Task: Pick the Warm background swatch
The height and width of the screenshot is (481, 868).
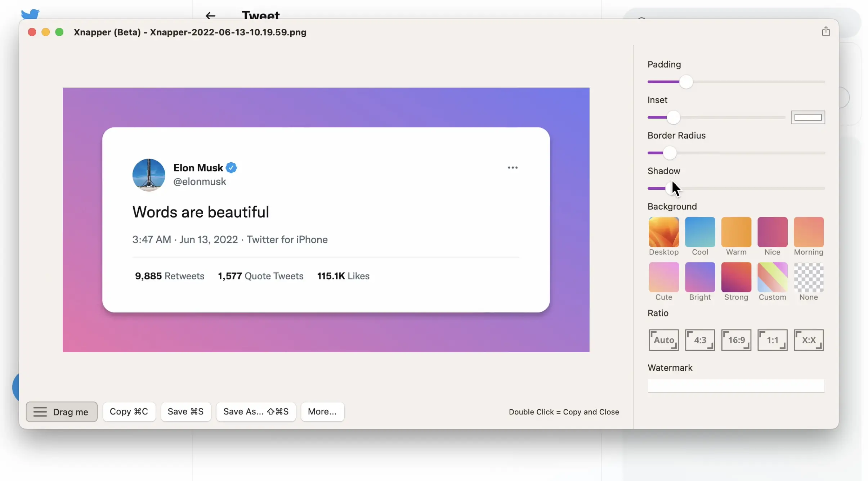Action: pyautogui.click(x=736, y=232)
